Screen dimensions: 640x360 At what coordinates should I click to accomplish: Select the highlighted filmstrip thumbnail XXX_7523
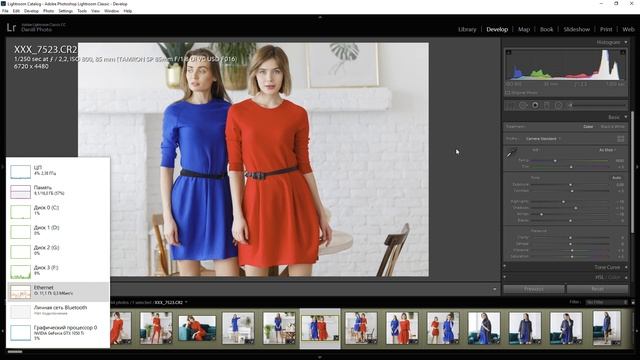click(320, 328)
